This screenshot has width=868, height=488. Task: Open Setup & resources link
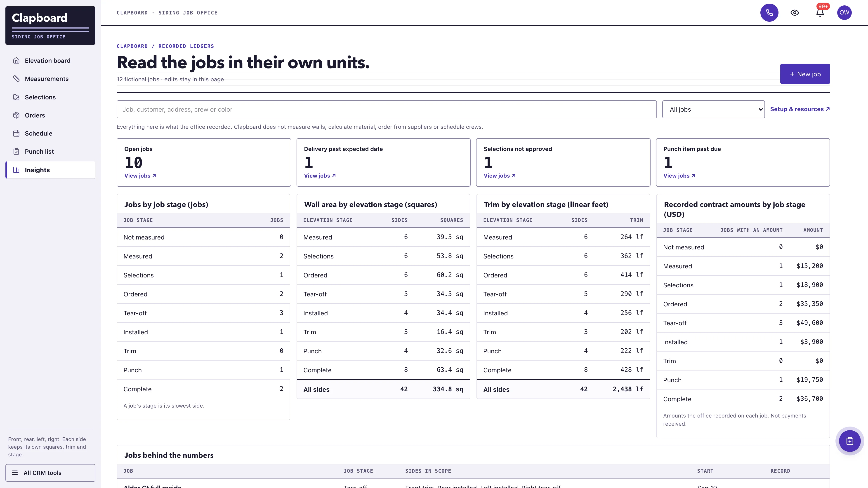[800, 109]
